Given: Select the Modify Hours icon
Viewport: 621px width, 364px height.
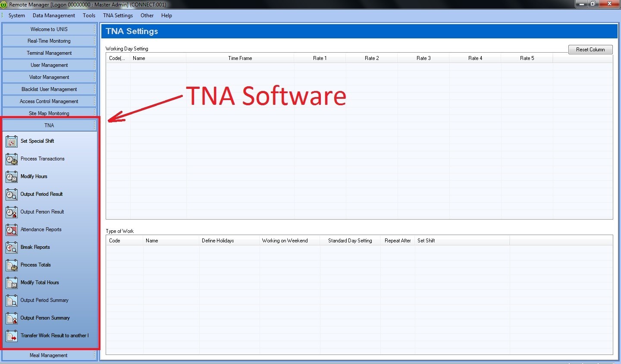Looking at the screenshot, I should click(x=12, y=177).
